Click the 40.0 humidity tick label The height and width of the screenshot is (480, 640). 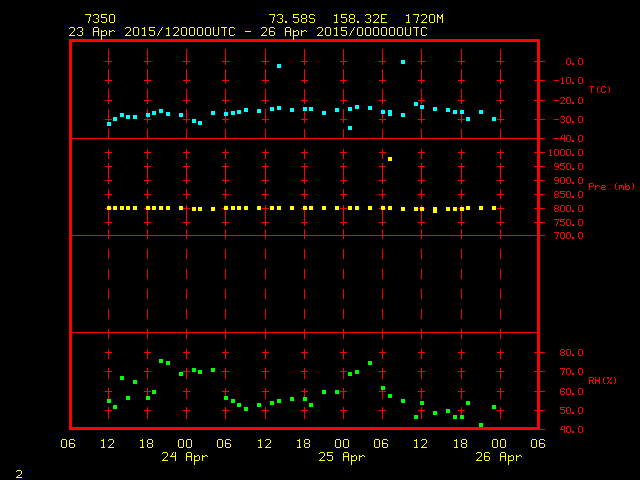pyautogui.click(x=572, y=430)
